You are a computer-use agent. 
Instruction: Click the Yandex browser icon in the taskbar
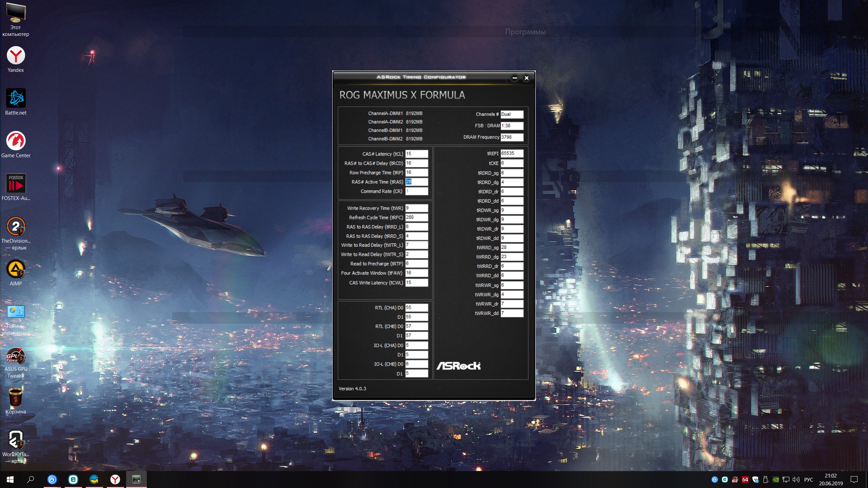[115, 480]
